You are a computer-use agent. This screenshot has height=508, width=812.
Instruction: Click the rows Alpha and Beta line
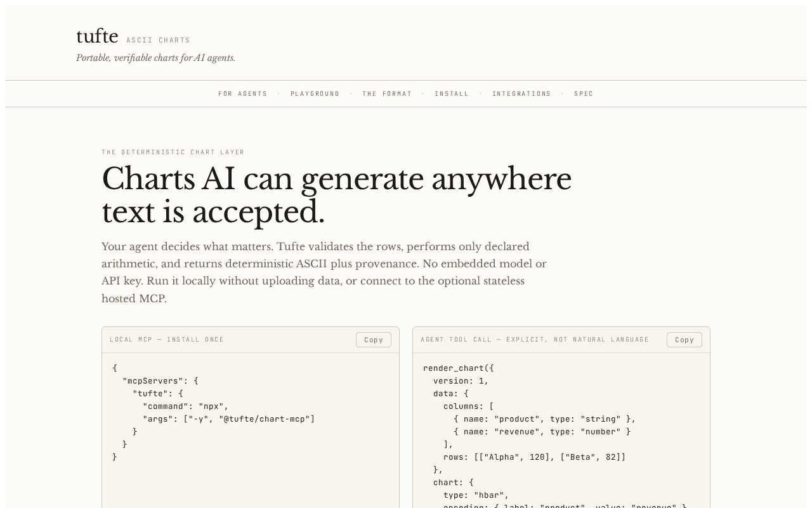click(535, 457)
